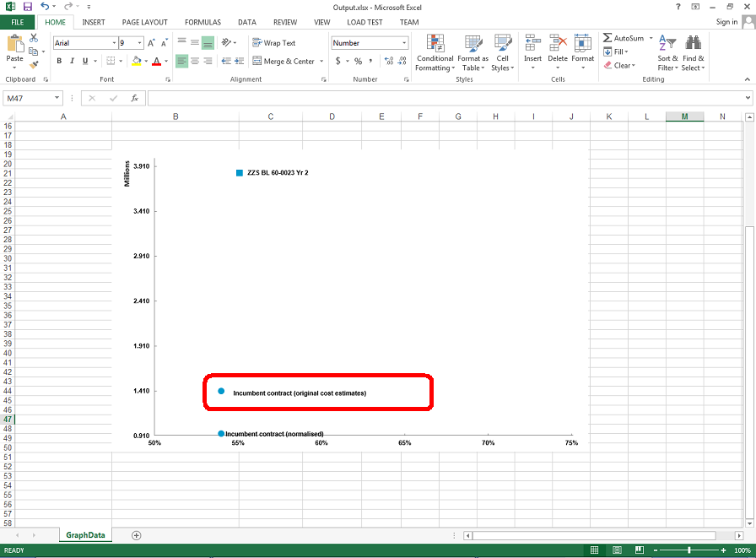This screenshot has height=558, width=756.
Task: Click the Orientation text angle icon
Action: (x=226, y=42)
